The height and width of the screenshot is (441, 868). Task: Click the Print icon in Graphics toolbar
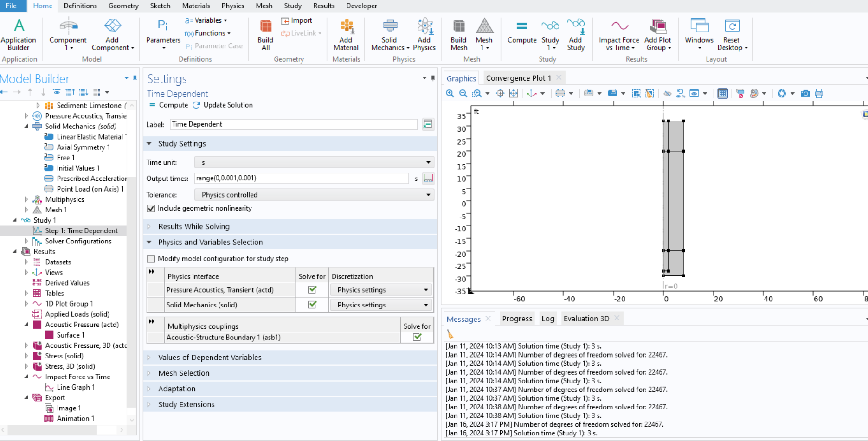[819, 94]
